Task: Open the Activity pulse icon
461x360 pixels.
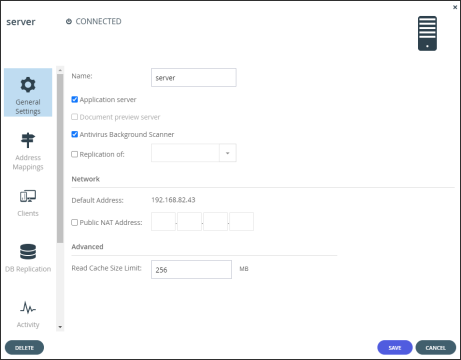Action: click(28, 307)
